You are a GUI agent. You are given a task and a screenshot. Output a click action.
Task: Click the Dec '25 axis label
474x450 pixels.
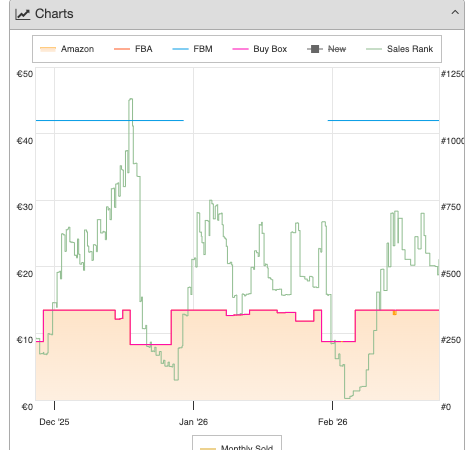54,422
